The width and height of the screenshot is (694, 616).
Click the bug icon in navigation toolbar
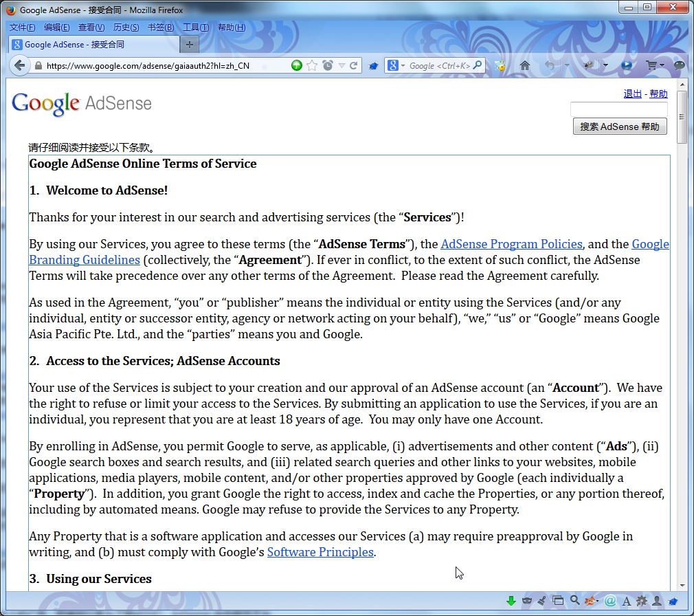point(589,65)
